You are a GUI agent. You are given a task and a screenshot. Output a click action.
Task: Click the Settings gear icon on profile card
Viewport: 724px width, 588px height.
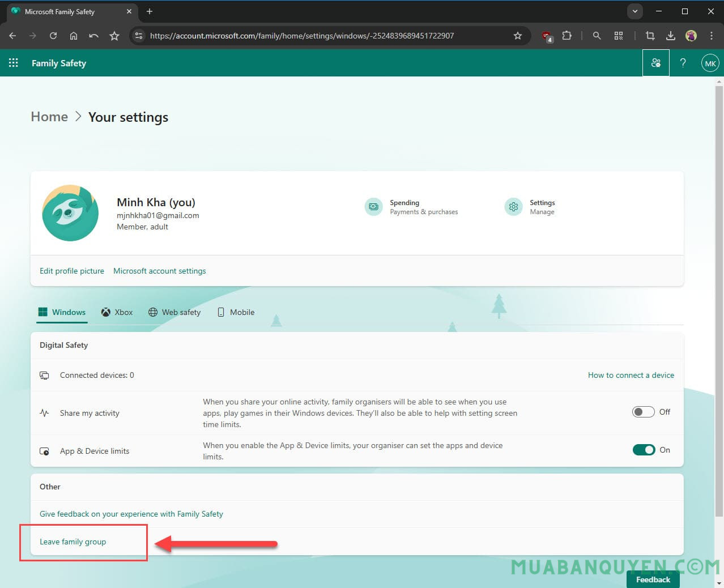[514, 207]
